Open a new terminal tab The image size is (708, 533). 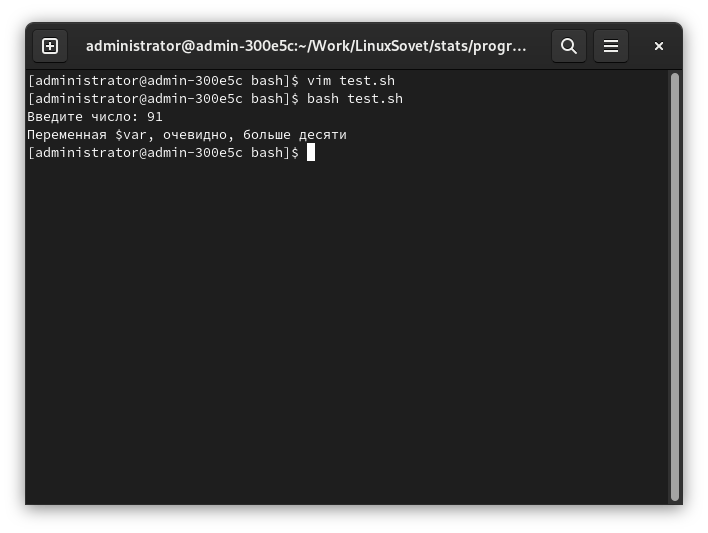point(50,46)
